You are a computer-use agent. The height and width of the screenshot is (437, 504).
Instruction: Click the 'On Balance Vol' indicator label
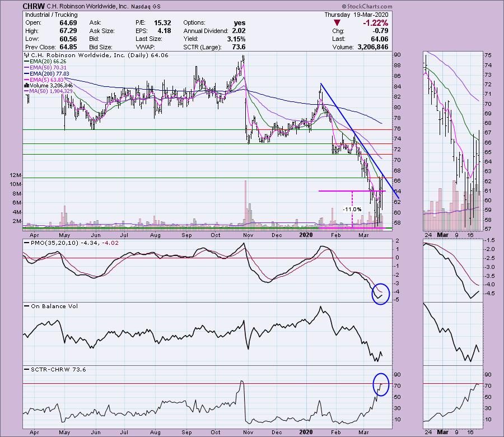pos(54,306)
